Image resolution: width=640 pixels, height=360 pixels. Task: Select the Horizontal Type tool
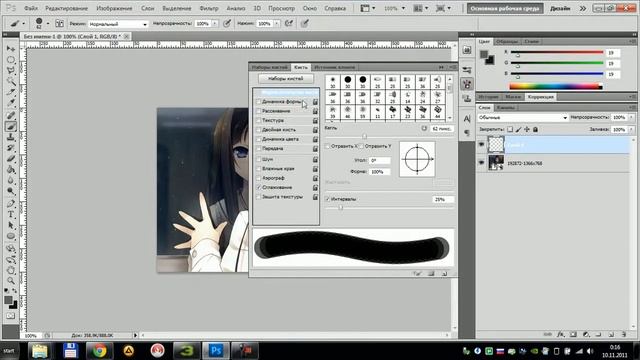11,214
